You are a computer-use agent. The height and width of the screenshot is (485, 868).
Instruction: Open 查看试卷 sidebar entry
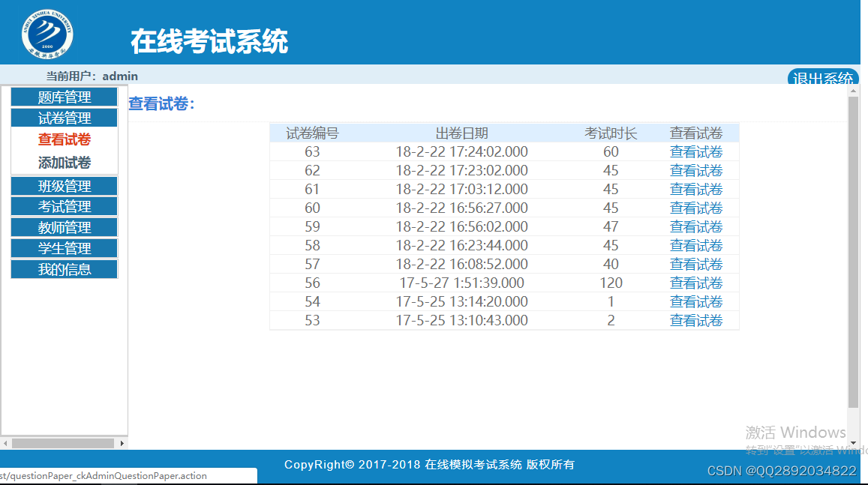(x=64, y=139)
